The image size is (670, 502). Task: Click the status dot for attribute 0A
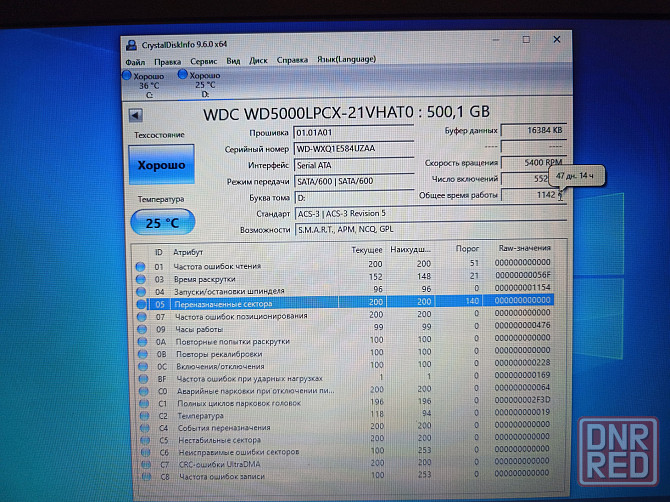point(142,342)
